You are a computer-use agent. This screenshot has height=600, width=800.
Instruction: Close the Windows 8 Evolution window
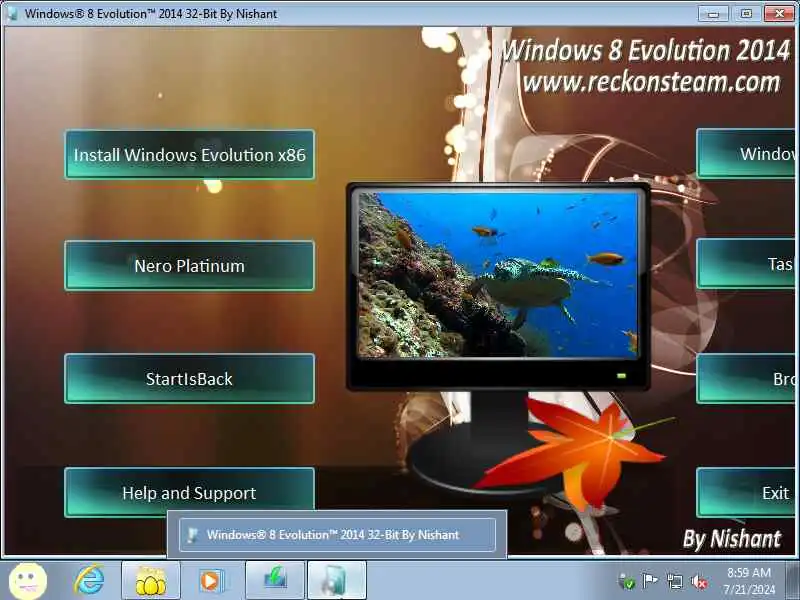[779, 14]
